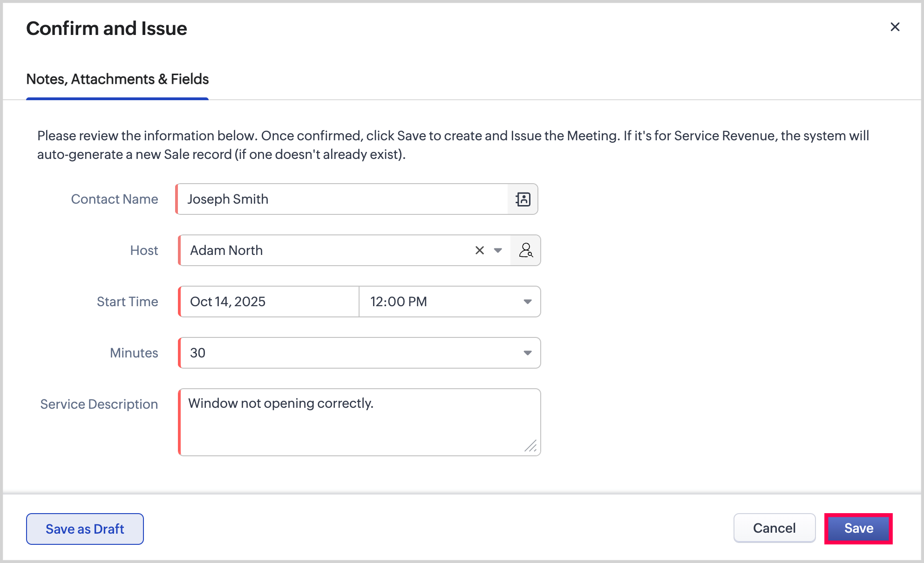Expand the Minutes dropdown arrow

(527, 353)
